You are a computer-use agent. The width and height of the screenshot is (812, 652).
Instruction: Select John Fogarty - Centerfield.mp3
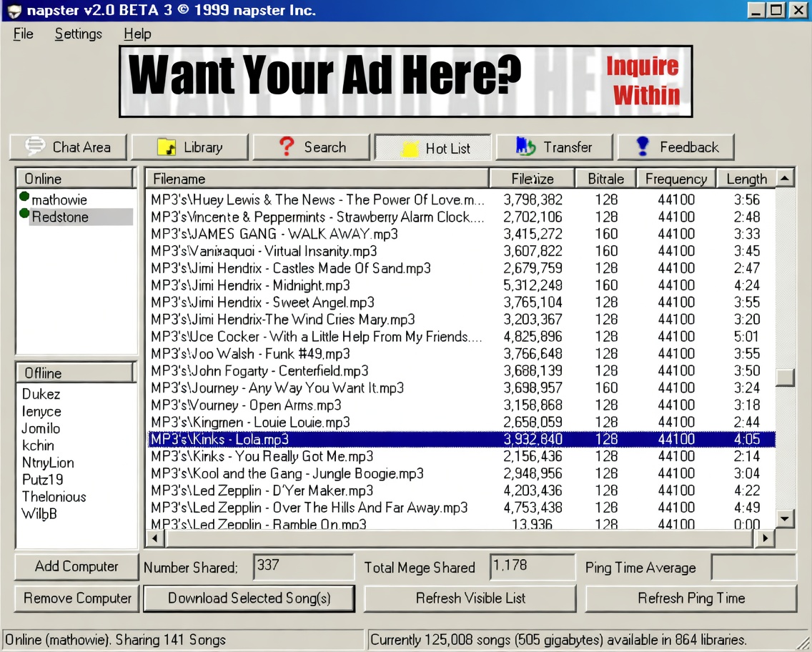pos(461,371)
